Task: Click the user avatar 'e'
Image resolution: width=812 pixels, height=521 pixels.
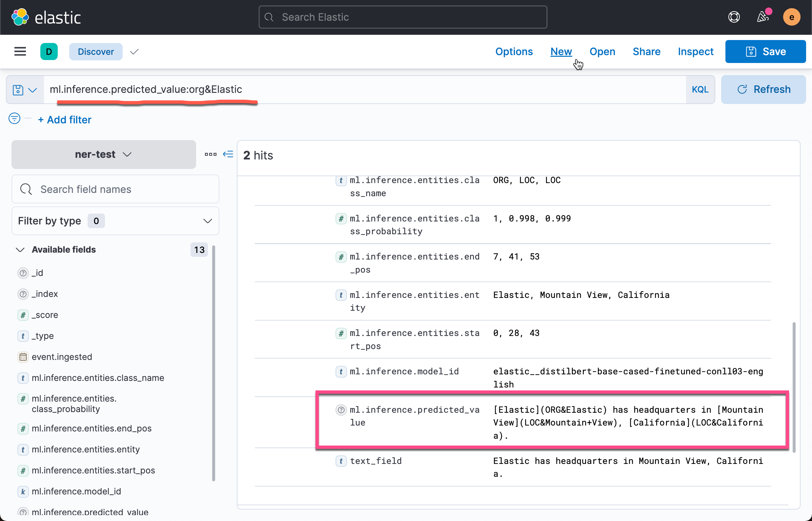Action: click(791, 17)
